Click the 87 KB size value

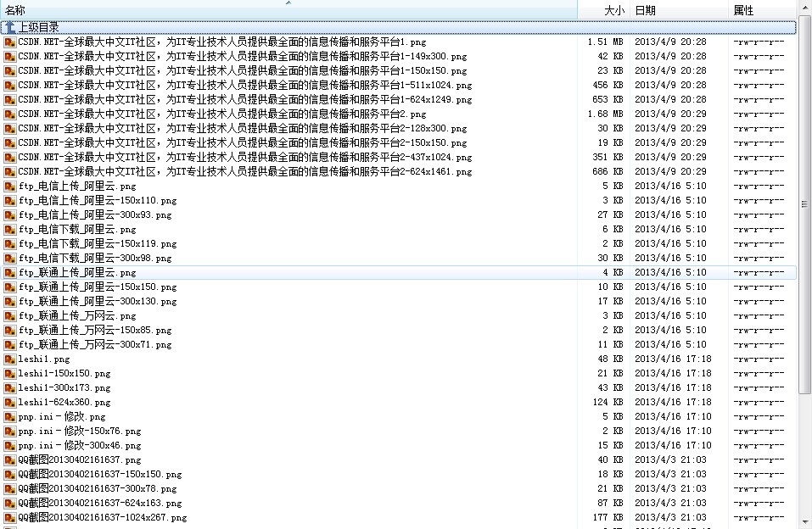[x=610, y=503]
